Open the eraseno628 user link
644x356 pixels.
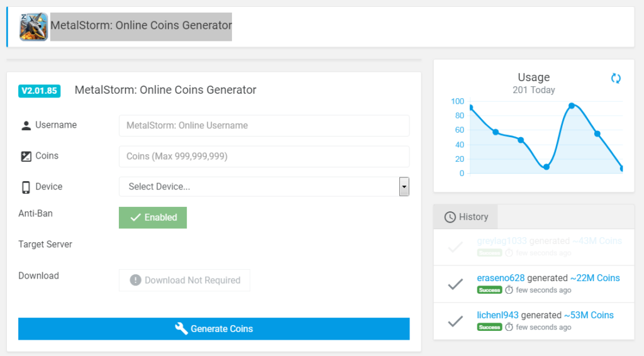point(501,278)
